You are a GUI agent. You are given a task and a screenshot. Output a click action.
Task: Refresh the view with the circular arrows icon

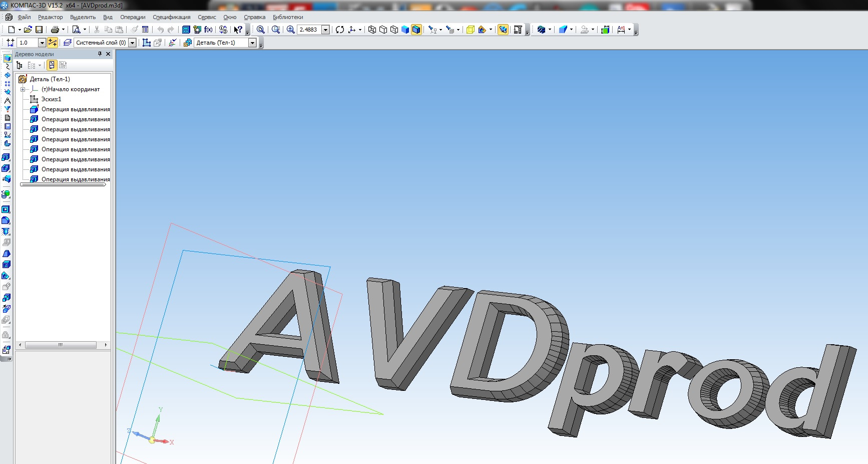340,30
